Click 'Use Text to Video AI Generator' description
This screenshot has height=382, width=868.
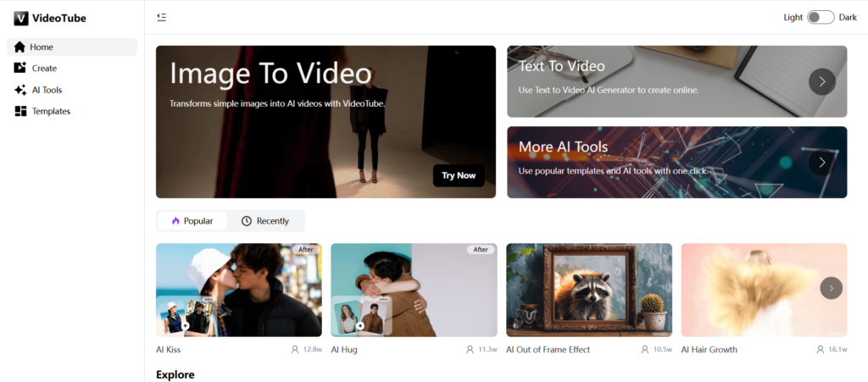(609, 90)
